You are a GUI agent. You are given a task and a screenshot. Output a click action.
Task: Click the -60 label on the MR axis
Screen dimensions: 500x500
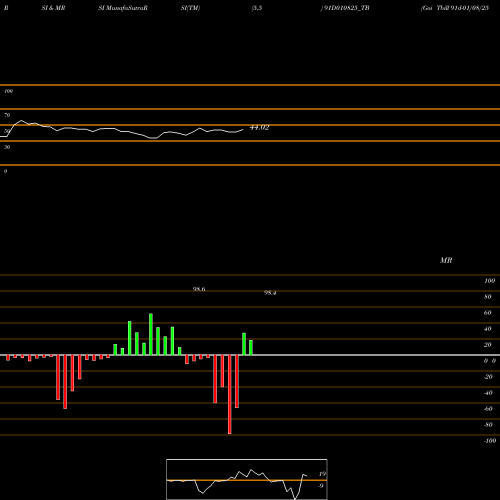(x=488, y=409)
